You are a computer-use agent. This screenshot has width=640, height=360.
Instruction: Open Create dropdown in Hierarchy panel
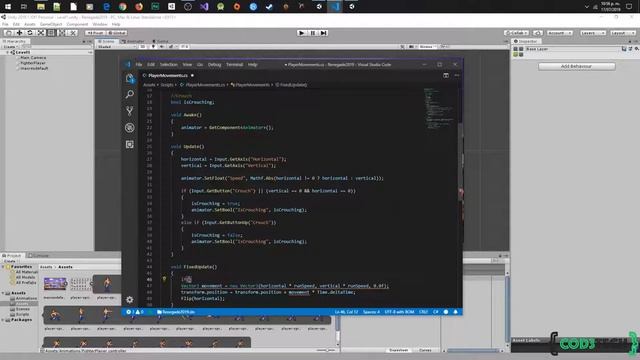10,47
